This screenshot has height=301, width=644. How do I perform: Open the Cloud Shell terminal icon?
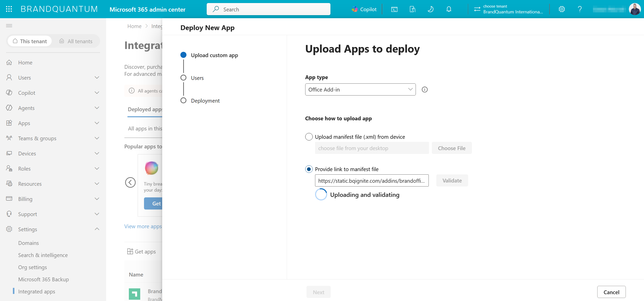pyautogui.click(x=394, y=9)
